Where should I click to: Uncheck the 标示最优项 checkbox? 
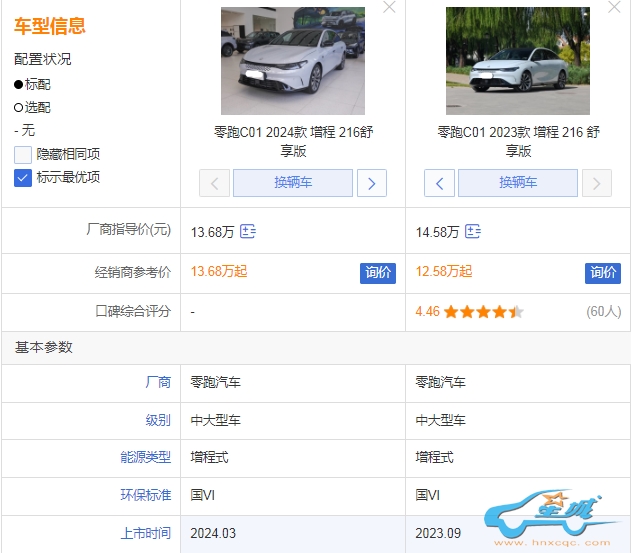click(x=23, y=178)
